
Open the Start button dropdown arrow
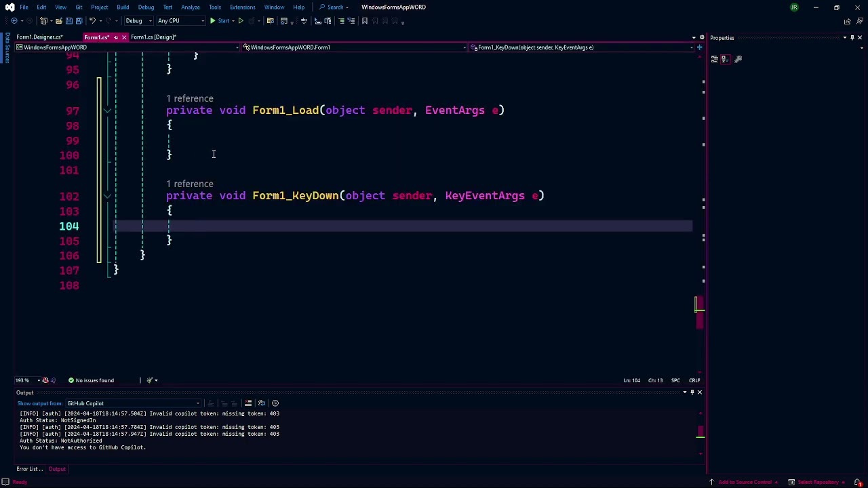(x=233, y=21)
